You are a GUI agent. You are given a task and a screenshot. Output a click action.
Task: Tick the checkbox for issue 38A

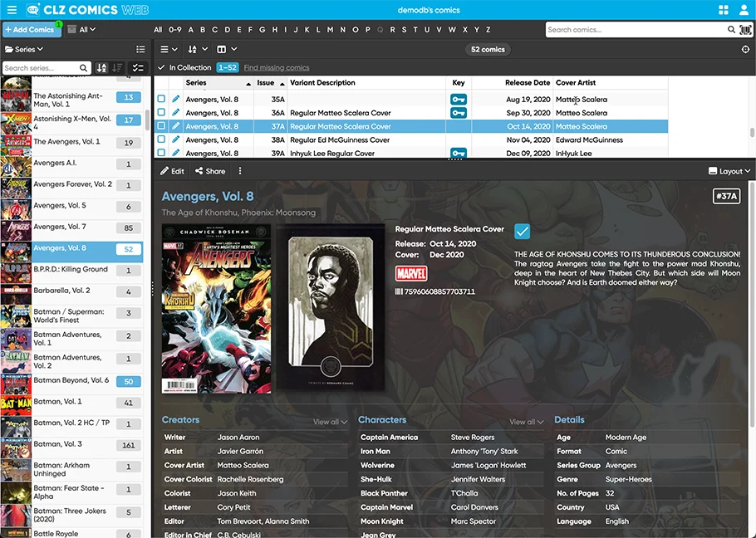click(x=161, y=139)
